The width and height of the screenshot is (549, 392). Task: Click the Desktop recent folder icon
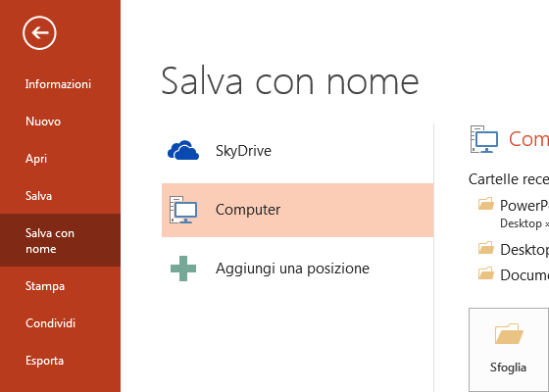[486, 247]
